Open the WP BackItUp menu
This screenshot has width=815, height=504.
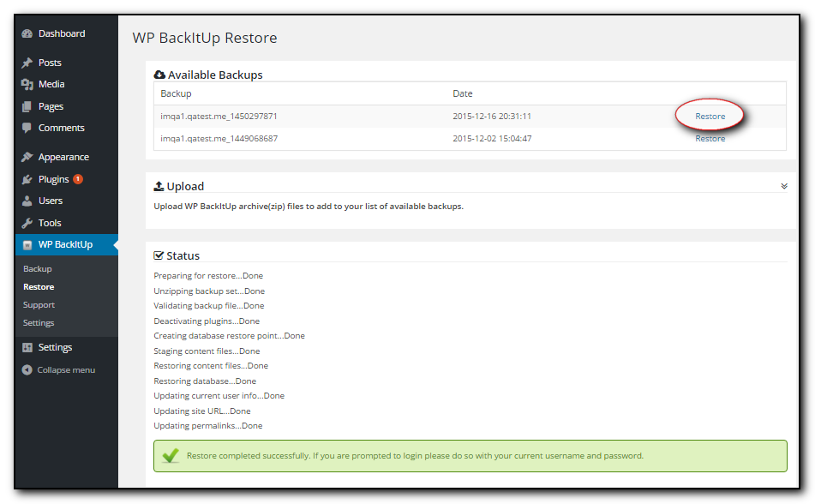pos(65,245)
